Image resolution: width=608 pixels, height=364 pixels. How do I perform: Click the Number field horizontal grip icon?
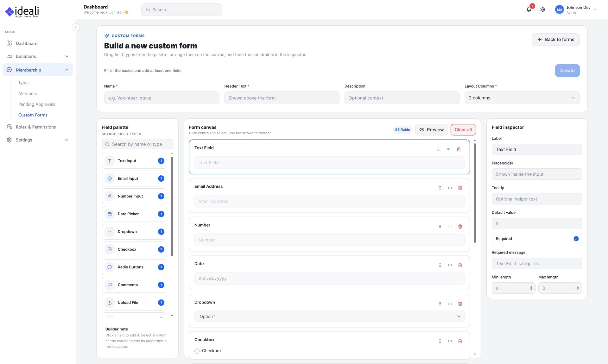[x=450, y=226]
